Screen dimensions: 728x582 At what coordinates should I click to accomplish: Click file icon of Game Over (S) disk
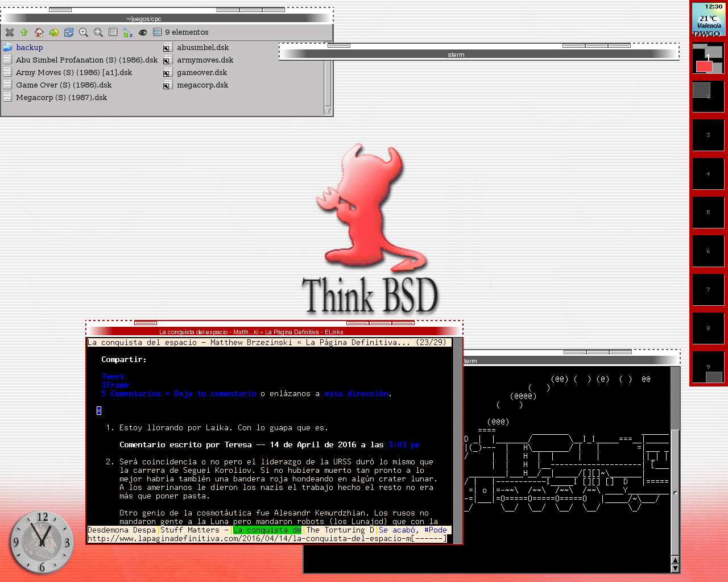(7, 85)
